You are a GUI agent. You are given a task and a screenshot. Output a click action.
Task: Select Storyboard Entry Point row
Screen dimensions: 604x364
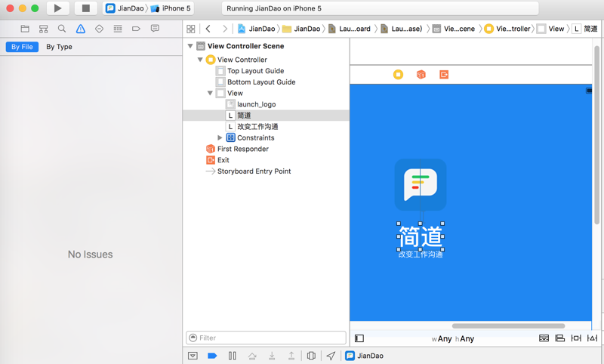pos(267,171)
